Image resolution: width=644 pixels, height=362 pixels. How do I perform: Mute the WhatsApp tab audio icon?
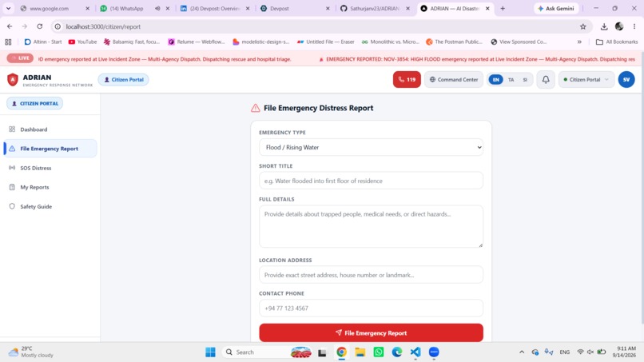tap(157, 8)
